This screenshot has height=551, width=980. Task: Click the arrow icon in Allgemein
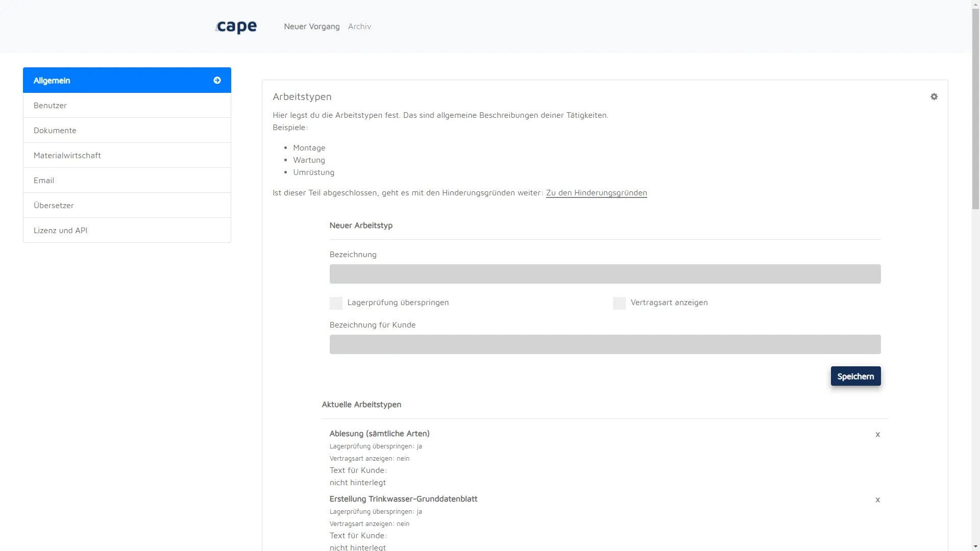[x=217, y=80]
